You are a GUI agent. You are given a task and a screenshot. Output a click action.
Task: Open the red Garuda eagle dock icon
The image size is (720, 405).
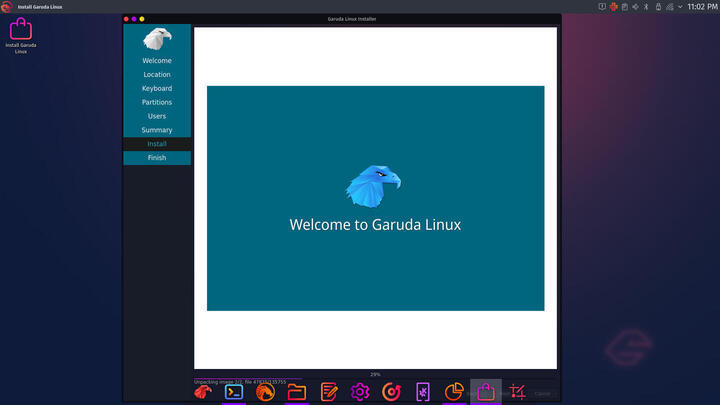point(202,392)
